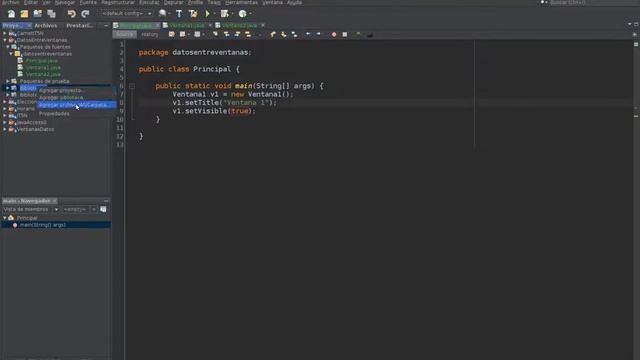The image size is (640, 360).
Task: Click the Clean and Build icon
Action: pos(193,13)
